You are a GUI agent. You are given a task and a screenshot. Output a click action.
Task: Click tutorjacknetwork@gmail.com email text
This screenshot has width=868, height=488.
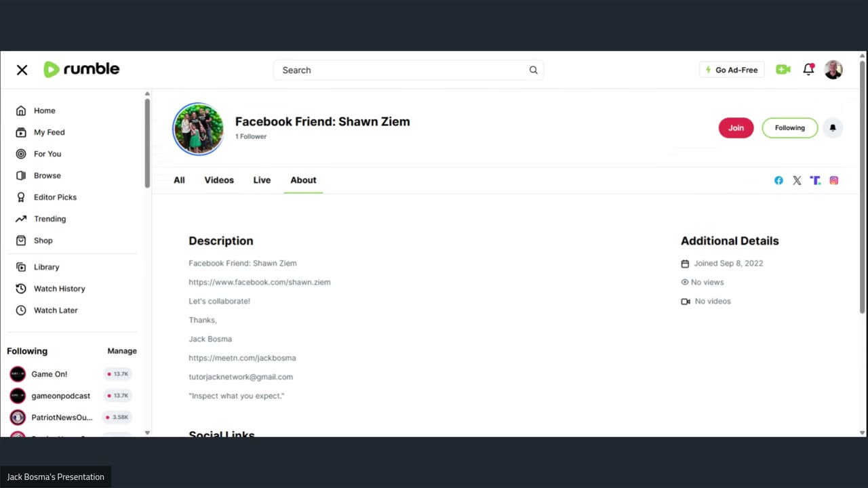(x=241, y=377)
